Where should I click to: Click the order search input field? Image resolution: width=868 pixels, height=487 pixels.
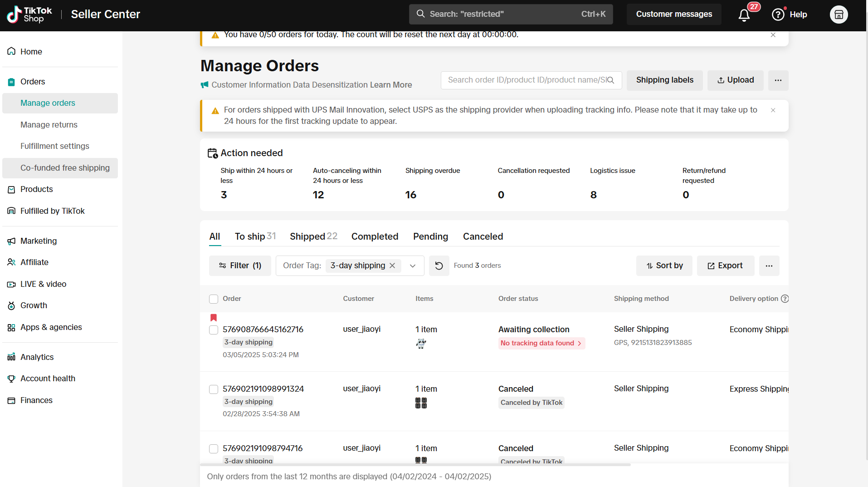pos(526,80)
